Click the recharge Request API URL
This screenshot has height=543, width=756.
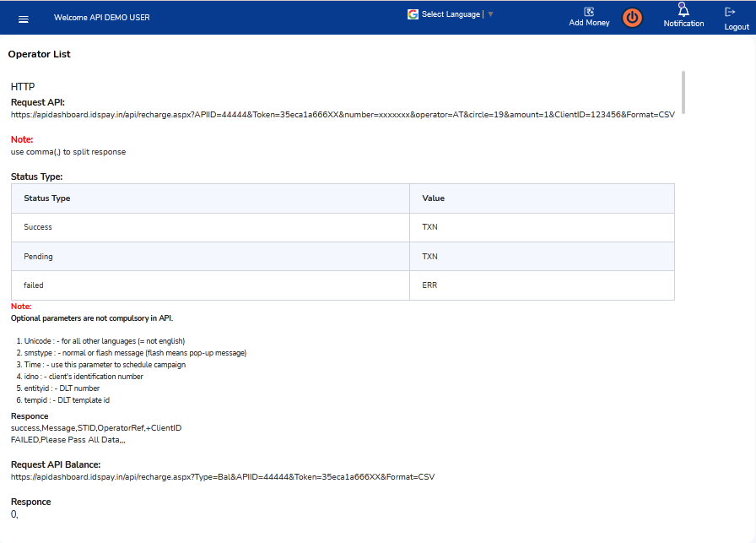343,114
